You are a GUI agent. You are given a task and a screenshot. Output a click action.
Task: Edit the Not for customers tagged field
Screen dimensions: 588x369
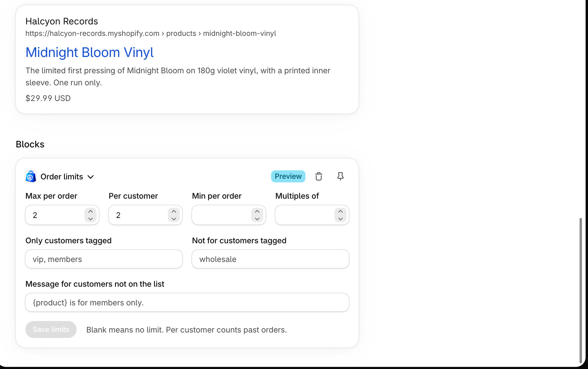270,259
